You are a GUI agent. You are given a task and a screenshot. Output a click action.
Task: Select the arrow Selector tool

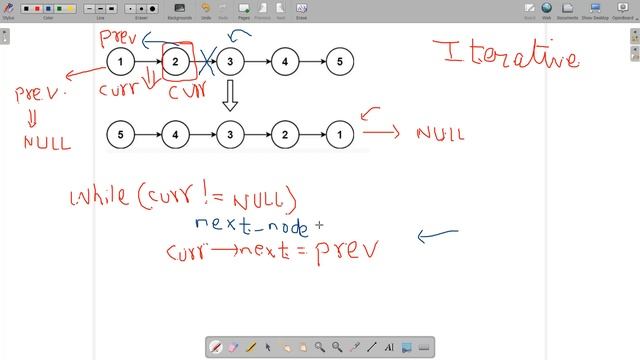[268, 347]
